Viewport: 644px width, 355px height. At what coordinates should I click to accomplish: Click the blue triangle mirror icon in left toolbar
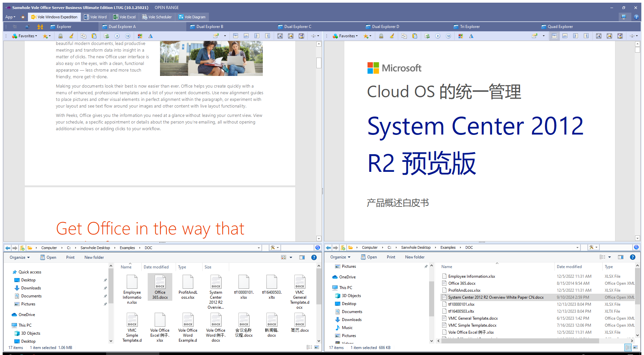(x=151, y=36)
